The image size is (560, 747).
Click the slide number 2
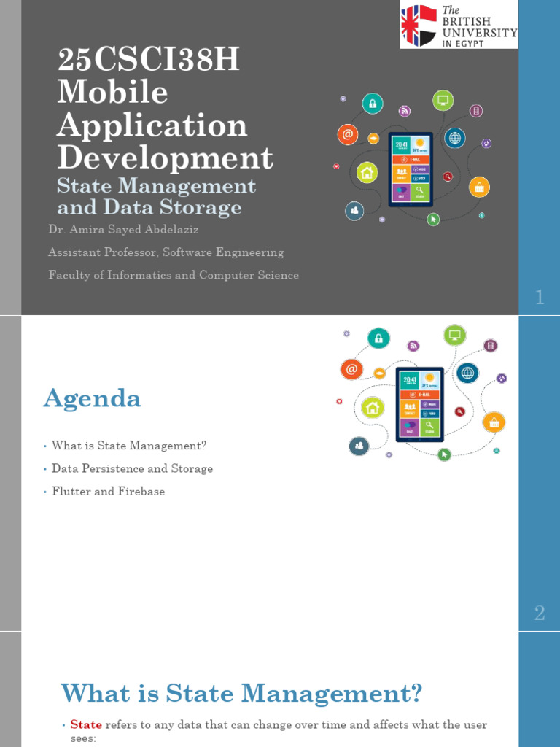539,613
